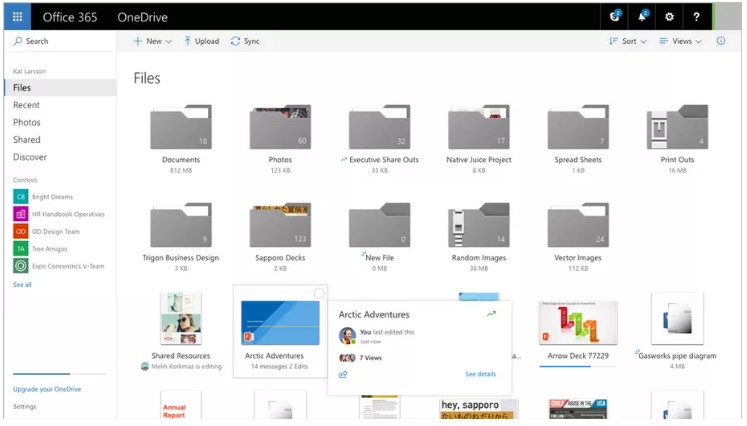This screenshot has height=426, width=747.
Task: Select the Arctic Adventures file checkbox circle
Action: click(x=318, y=294)
